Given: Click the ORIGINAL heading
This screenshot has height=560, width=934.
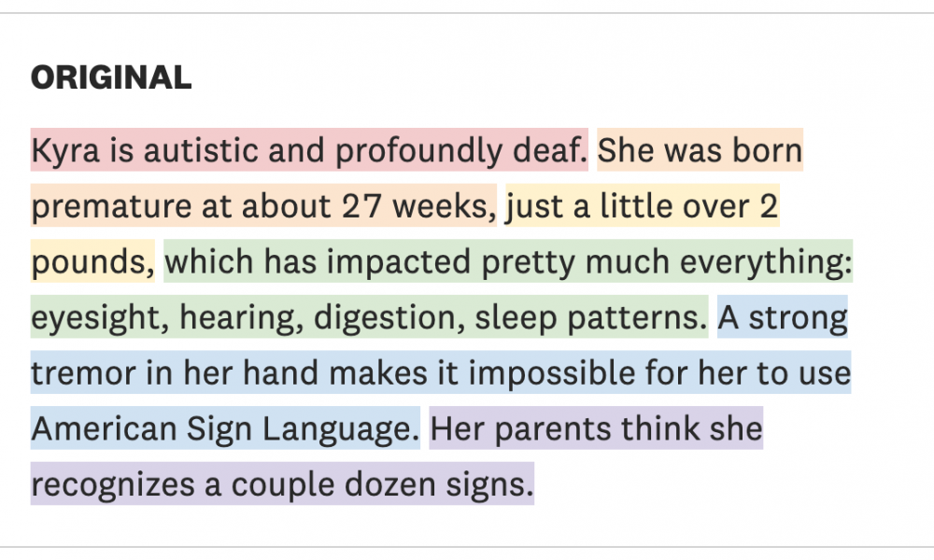Looking at the screenshot, I should [111, 77].
